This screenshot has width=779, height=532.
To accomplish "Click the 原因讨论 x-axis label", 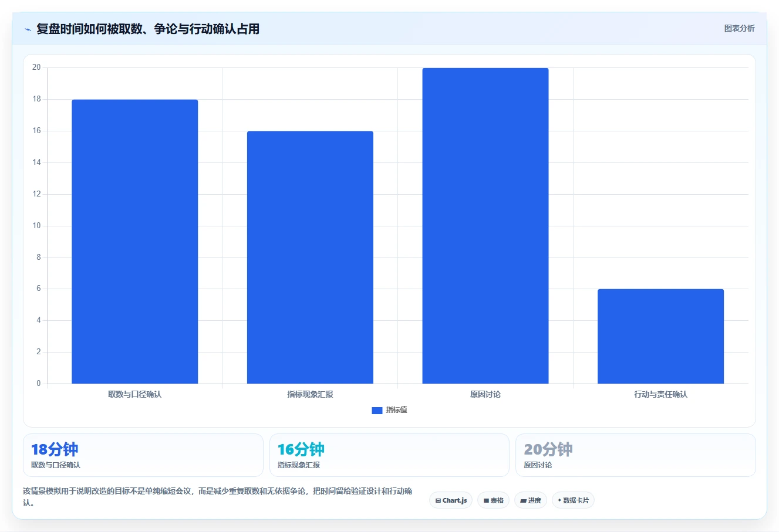I will (485, 395).
